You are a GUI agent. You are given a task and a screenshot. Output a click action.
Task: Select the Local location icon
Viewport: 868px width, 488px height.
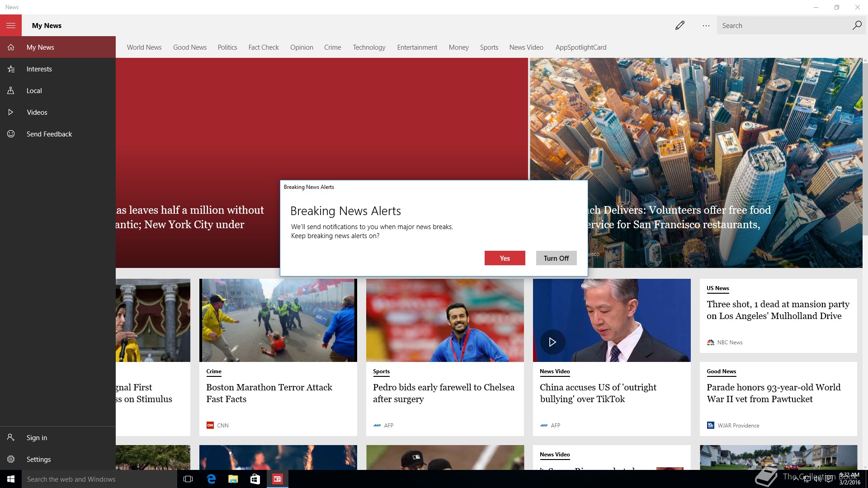[x=11, y=90]
